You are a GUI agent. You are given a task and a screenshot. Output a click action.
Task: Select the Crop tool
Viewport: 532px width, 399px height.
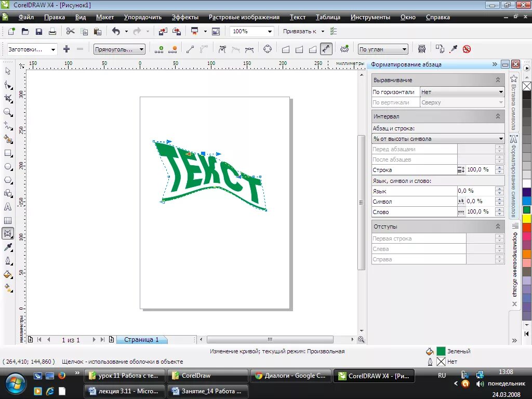tap(8, 98)
